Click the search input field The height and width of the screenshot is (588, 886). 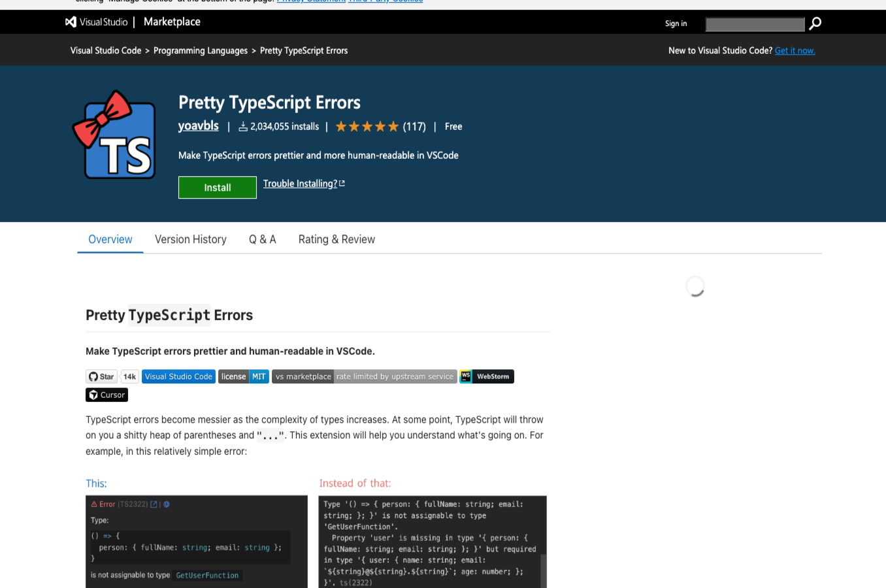click(x=755, y=24)
